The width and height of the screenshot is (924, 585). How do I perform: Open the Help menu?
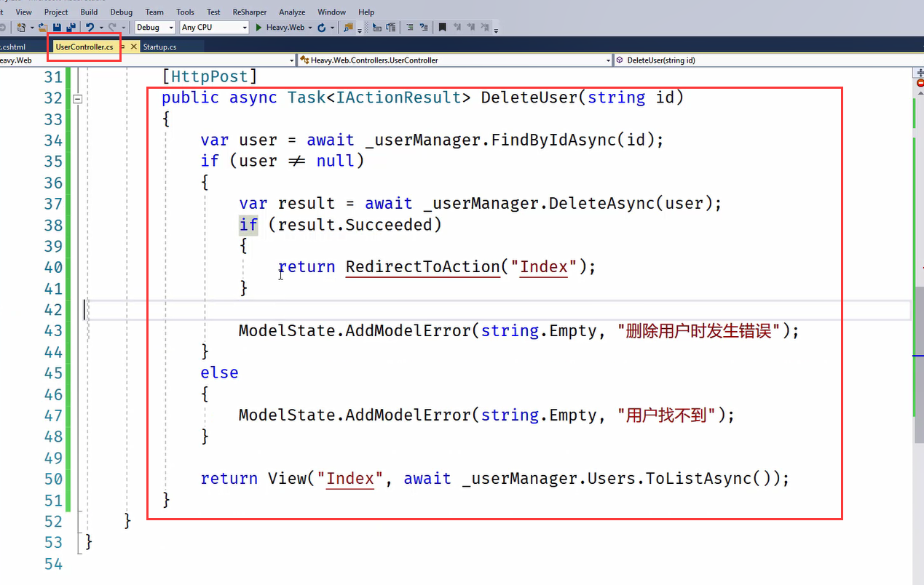(x=366, y=12)
